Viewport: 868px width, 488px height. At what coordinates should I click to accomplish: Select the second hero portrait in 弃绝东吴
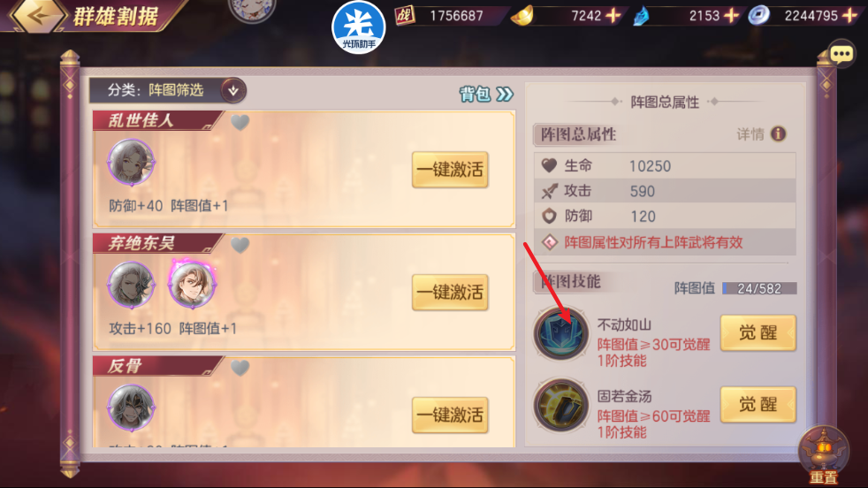[192, 285]
